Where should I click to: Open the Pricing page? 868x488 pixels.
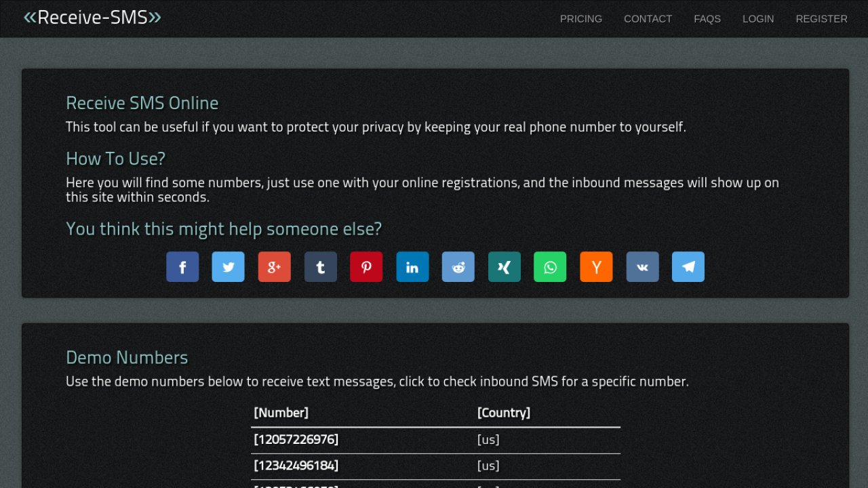pyautogui.click(x=581, y=19)
